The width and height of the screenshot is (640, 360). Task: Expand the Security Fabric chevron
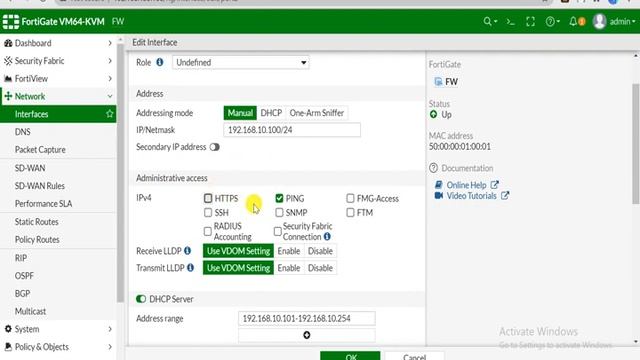click(x=110, y=61)
